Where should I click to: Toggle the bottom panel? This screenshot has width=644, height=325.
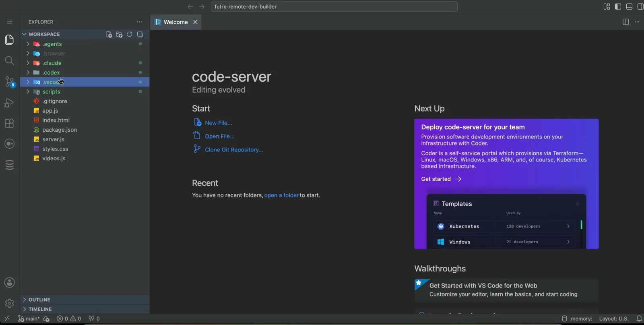[x=629, y=6]
